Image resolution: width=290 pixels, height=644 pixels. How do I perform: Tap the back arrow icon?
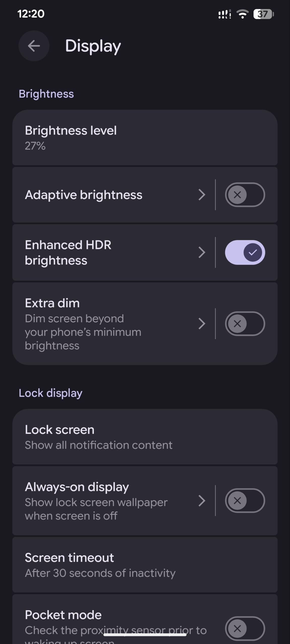34,46
